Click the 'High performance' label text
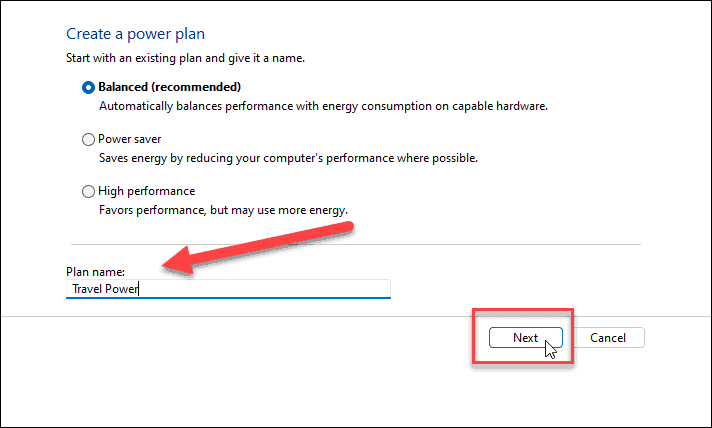The height and width of the screenshot is (428, 712). coord(146,192)
